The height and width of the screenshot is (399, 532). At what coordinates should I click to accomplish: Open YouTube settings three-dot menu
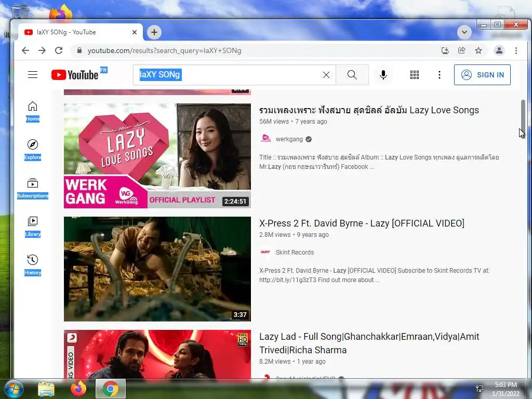click(440, 75)
